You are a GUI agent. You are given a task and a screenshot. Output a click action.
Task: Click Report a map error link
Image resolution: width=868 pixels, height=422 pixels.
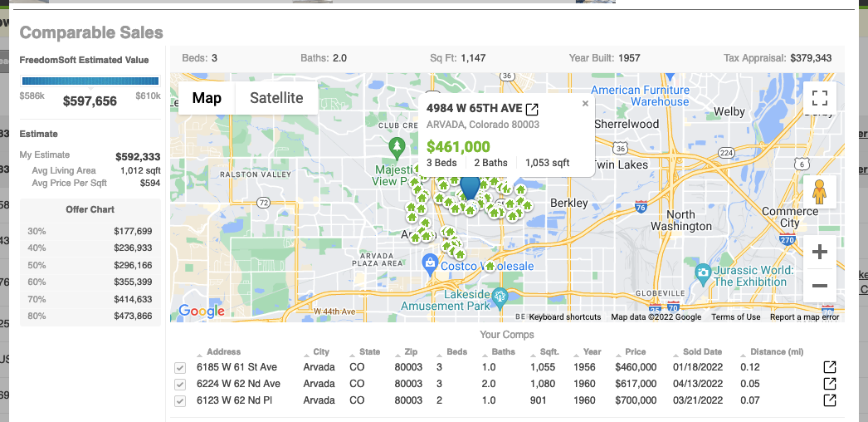[804, 317]
